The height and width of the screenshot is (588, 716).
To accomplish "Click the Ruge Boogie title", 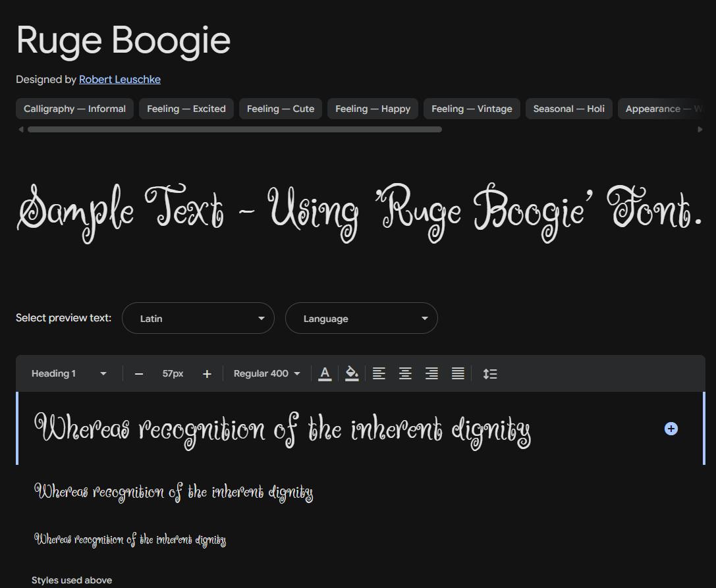I will [123, 41].
